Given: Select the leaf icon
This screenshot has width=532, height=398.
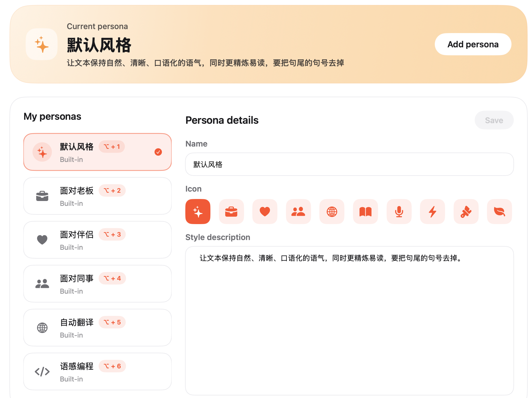Looking at the screenshot, I should [499, 212].
